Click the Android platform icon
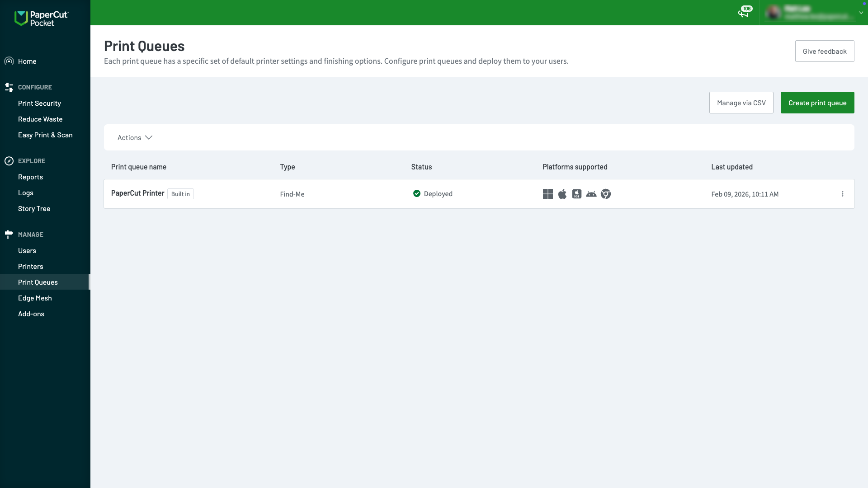This screenshot has height=488, width=868. 591,194
